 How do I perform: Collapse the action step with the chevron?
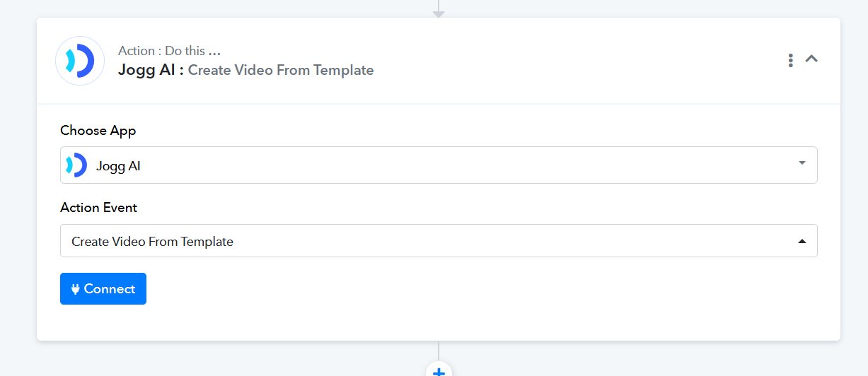point(811,59)
